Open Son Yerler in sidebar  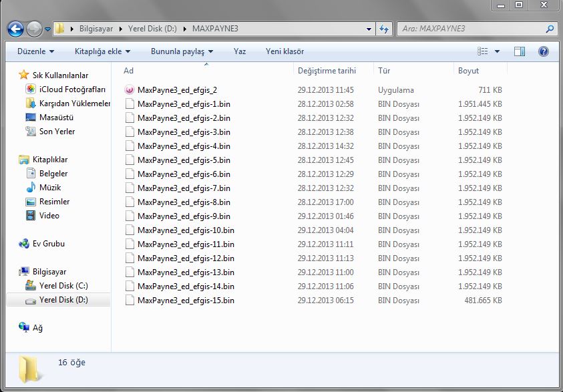(x=50, y=132)
